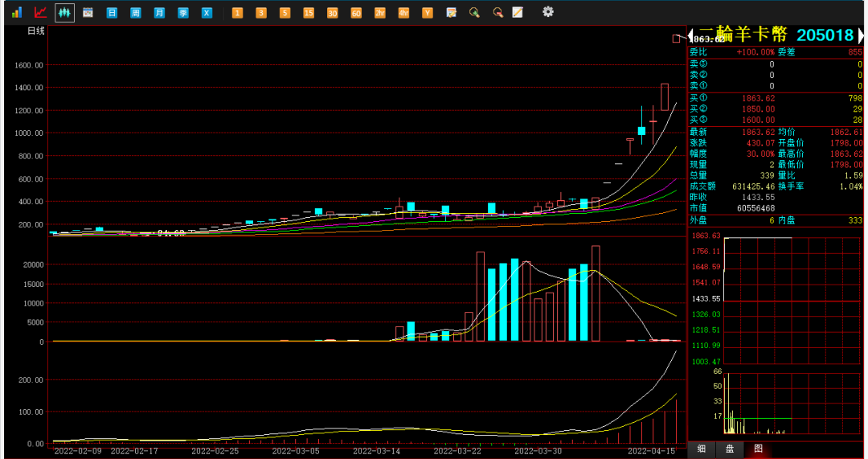Click the 幅度 value 30.00%
Viewport: 868px width, 459px height.
point(761,154)
